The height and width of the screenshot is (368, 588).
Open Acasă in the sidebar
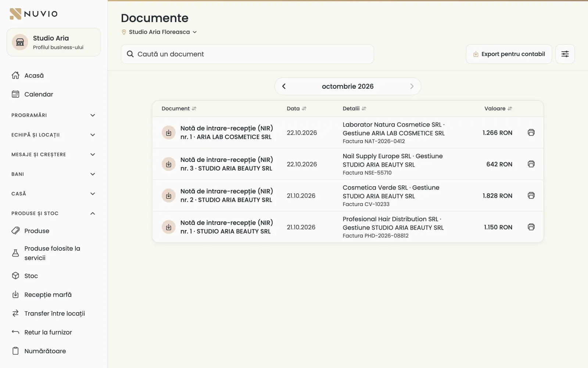[54, 75]
